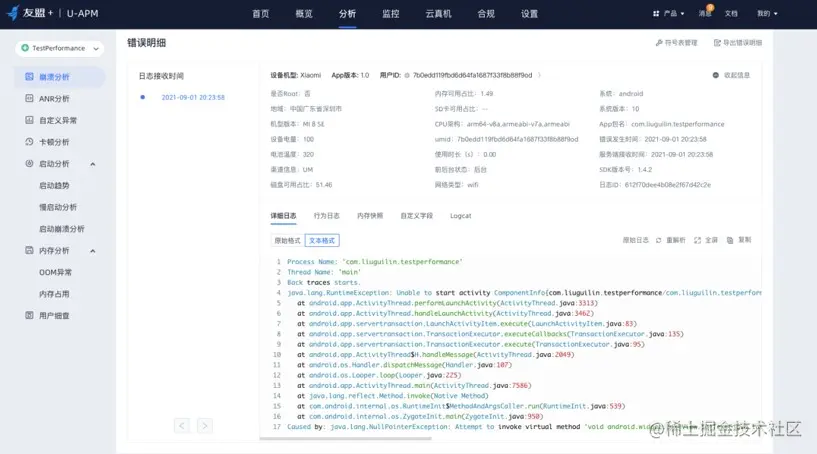The height and width of the screenshot is (454, 817).
Task: Open OOM异常 submenu item
Action: 55,273
